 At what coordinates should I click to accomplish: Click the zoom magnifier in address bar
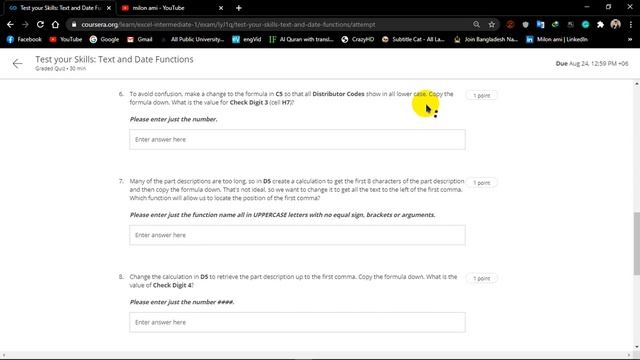[476, 24]
